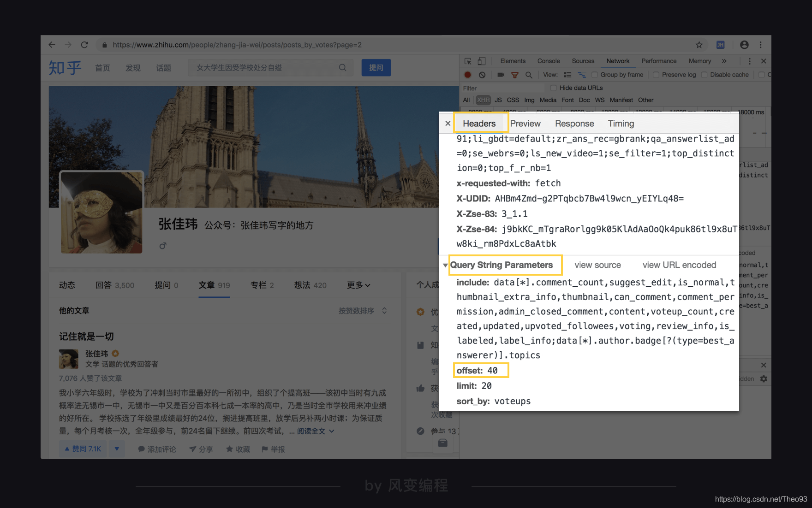Open the Timing tab
This screenshot has height=508, width=812.
tap(621, 124)
